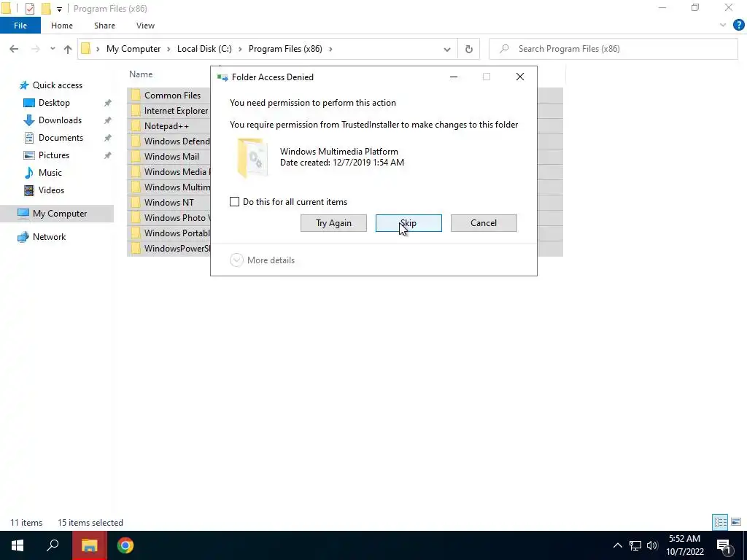Collapse the ribbon with the chevron

pyautogui.click(x=723, y=26)
